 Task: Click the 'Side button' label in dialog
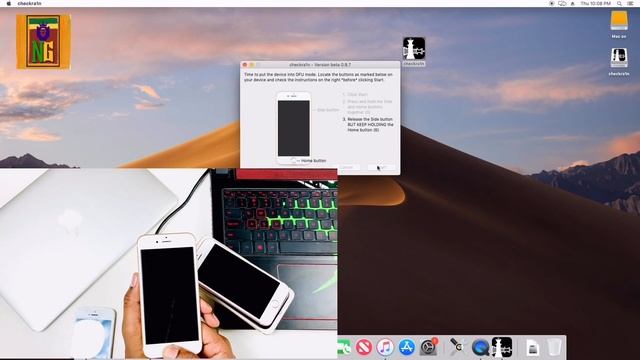click(328, 110)
